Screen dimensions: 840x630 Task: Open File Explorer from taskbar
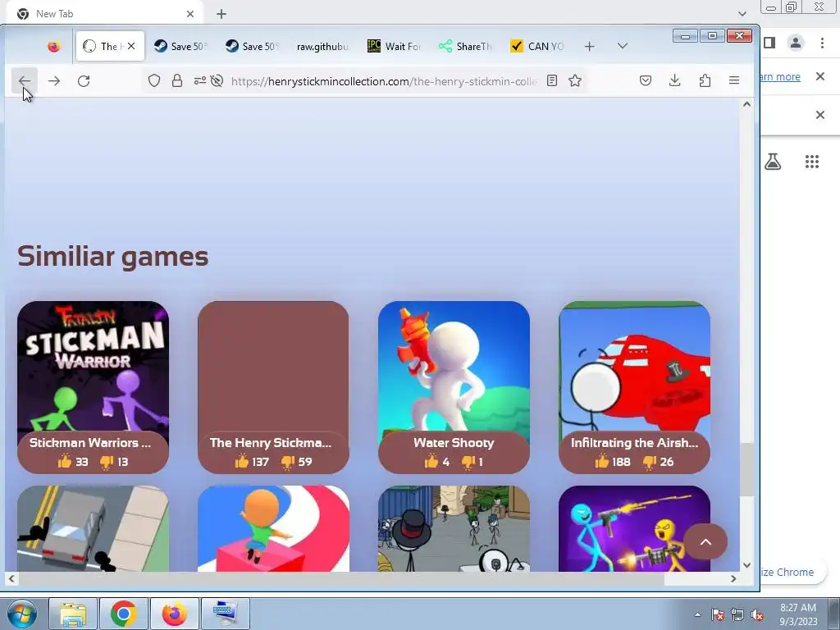pyautogui.click(x=73, y=614)
